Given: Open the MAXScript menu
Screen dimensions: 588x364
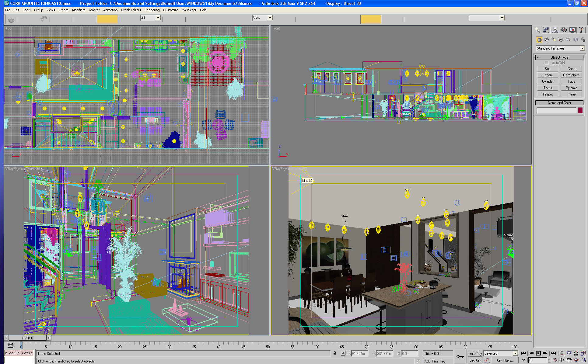Looking at the screenshot, I should point(189,10).
